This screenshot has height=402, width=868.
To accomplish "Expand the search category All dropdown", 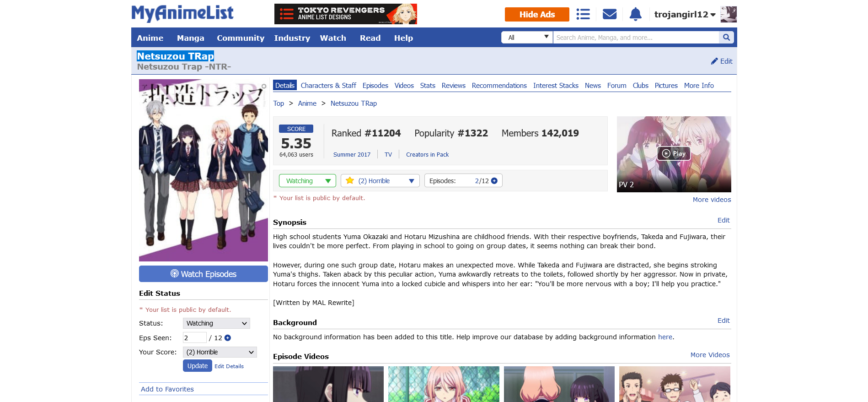I will [x=527, y=38].
